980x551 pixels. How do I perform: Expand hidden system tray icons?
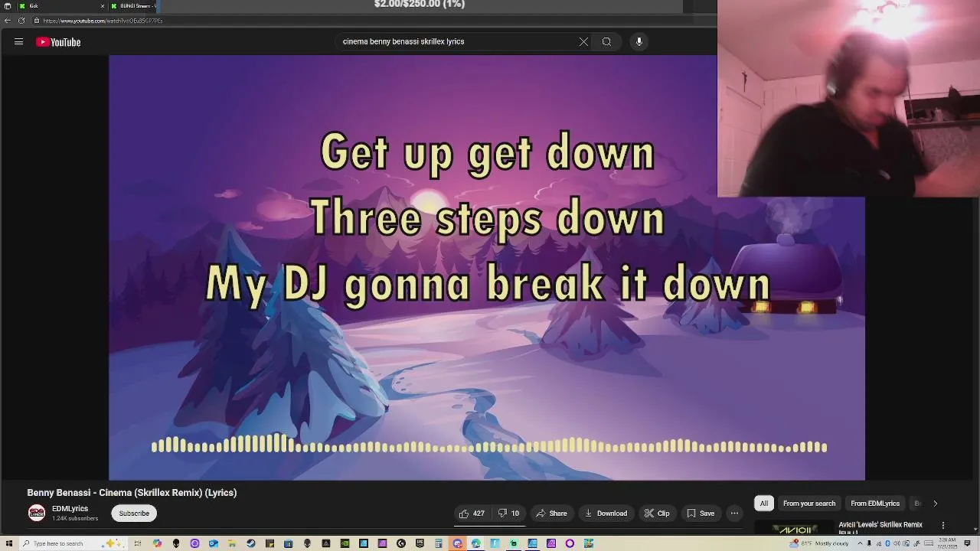[x=861, y=543]
